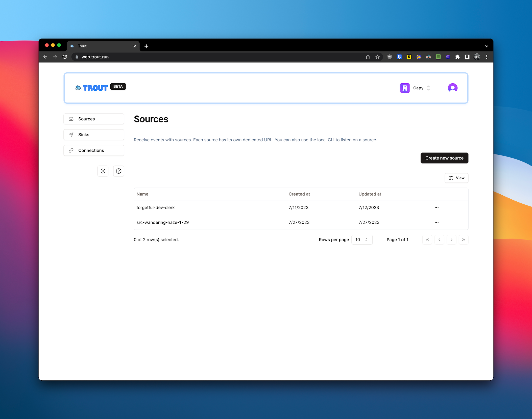
Task: Click the colorful bird extension icon
Action: coord(419,57)
